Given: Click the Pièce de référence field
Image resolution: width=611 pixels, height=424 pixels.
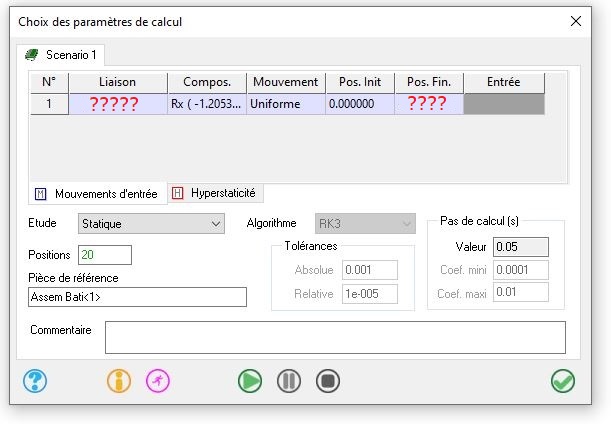Looking at the screenshot, I should (138, 296).
